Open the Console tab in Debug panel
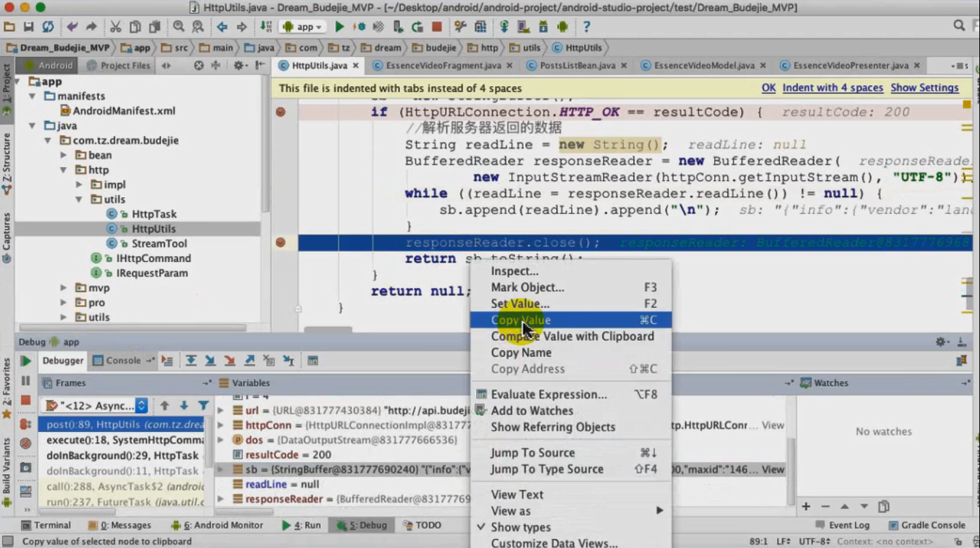The width and height of the screenshot is (980, 548). [123, 360]
